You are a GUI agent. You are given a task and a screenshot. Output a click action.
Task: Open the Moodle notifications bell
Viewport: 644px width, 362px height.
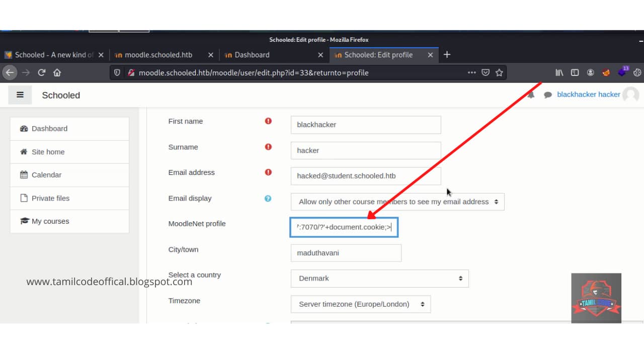click(x=531, y=95)
